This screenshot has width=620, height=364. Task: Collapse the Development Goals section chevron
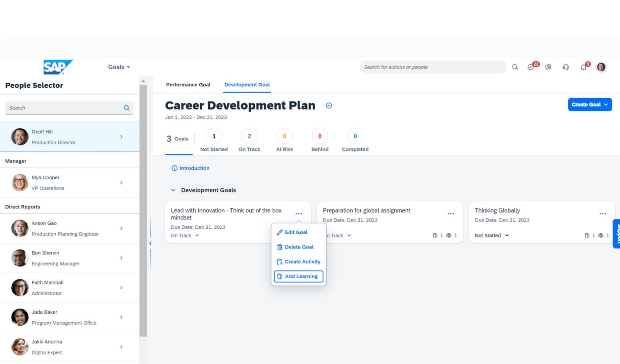tap(173, 190)
